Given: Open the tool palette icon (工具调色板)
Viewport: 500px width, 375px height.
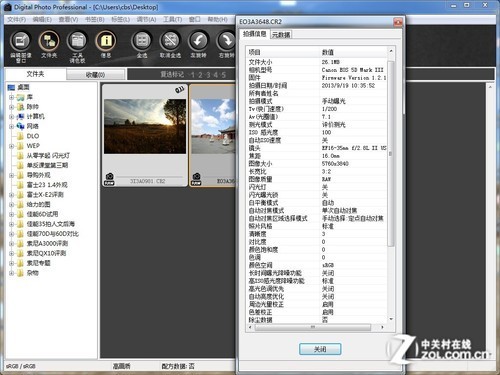Looking at the screenshot, I should click(x=77, y=41).
